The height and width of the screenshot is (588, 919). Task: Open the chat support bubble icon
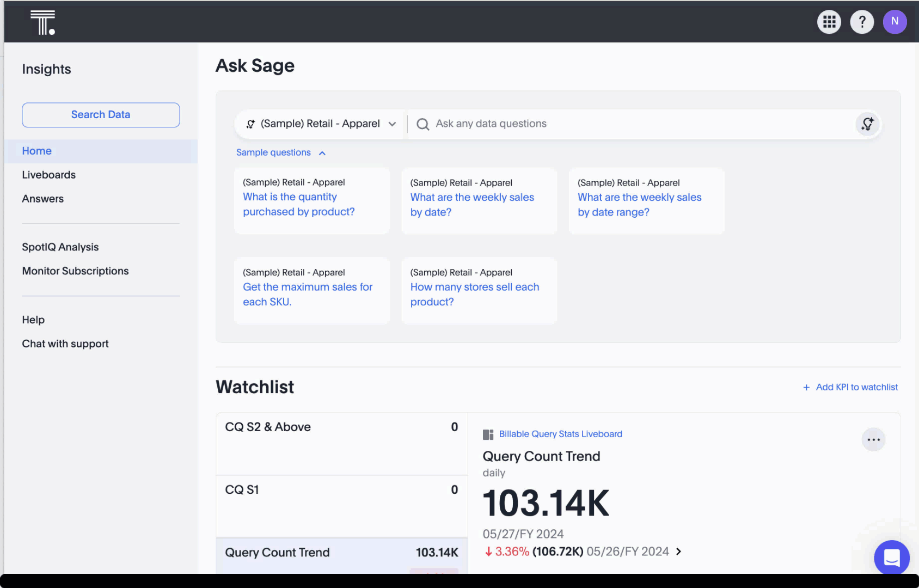click(x=891, y=558)
